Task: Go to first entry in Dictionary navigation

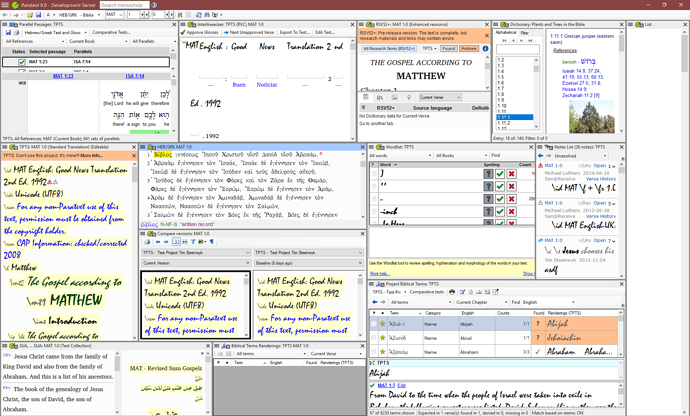Action: coord(504,40)
